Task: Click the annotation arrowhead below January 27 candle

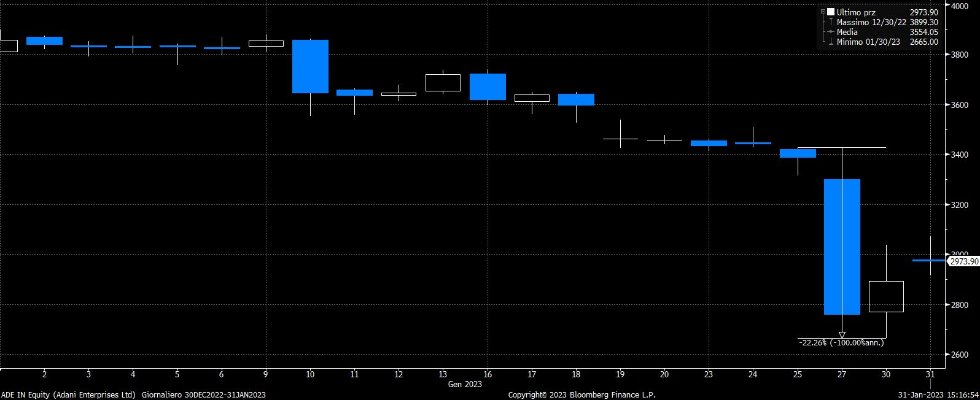Action: pyautogui.click(x=842, y=335)
